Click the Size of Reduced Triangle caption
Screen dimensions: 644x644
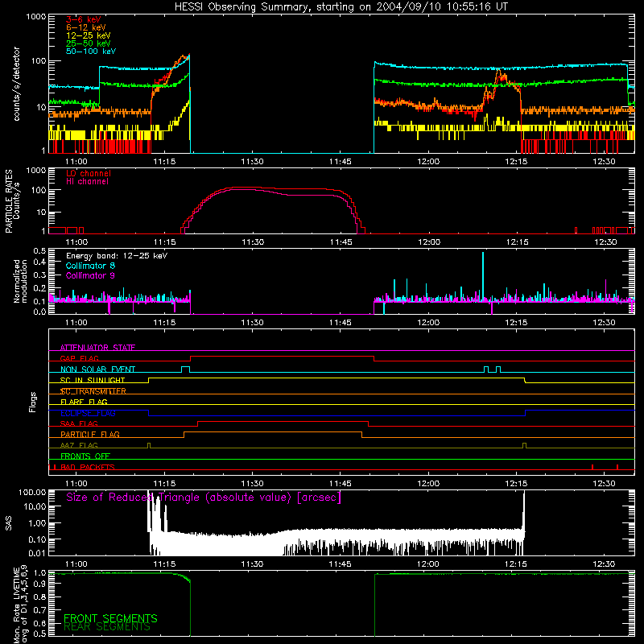[x=204, y=497]
